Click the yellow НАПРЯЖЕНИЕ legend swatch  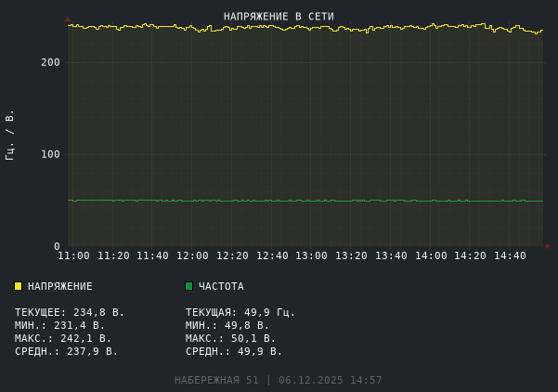tap(18, 286)
